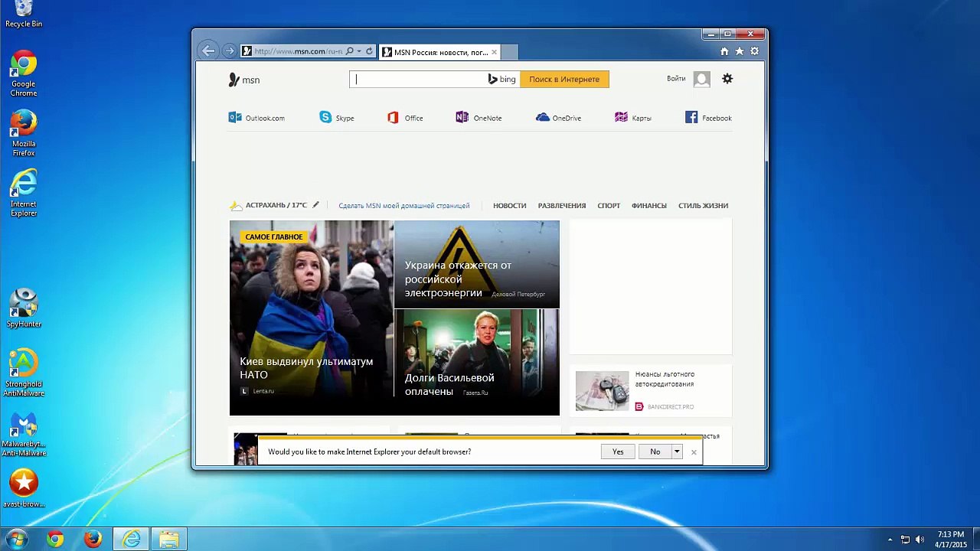Expand the dropdown arrow beside the No button
The width and height of the screenshot is (980, 551).
(677, 452)
